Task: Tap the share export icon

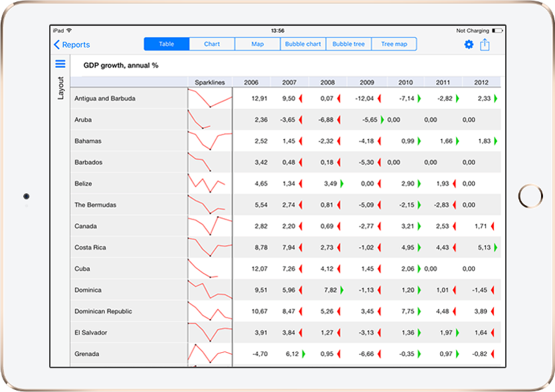Action: 485,45
